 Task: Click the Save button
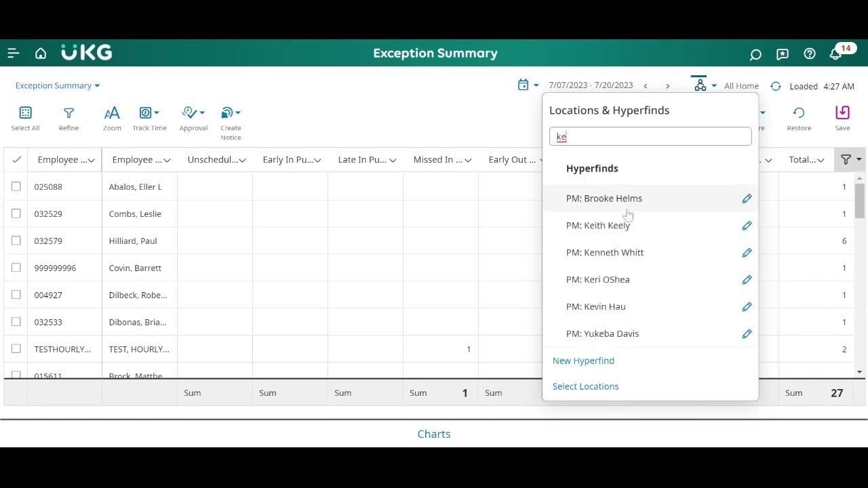click(842, 119)
